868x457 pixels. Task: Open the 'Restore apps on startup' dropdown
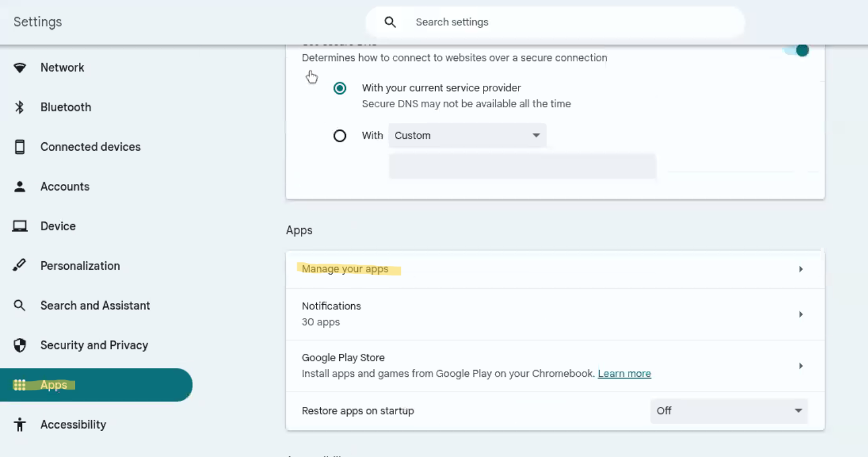click(x=729, y=411)
